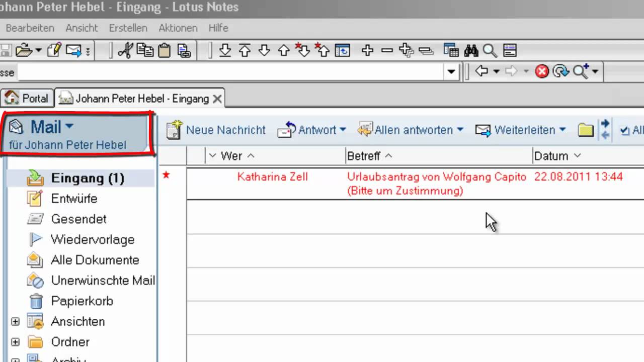Open the Aktionen menu
The width and height of the screenshot is (644, 362).
click(x=178, y=28)
